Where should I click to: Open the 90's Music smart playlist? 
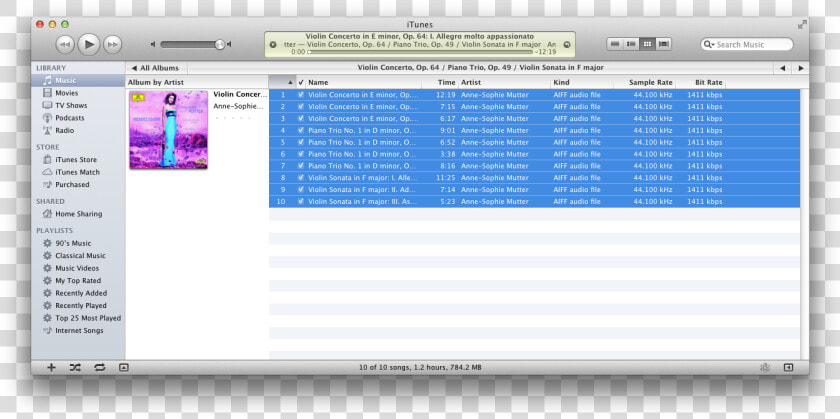[73, 243]
